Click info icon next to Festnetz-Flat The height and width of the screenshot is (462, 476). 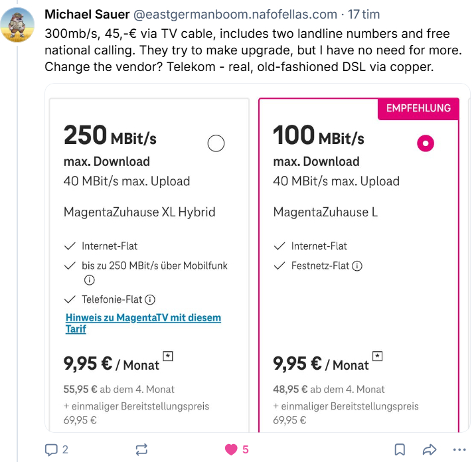[x=357, y=266]
